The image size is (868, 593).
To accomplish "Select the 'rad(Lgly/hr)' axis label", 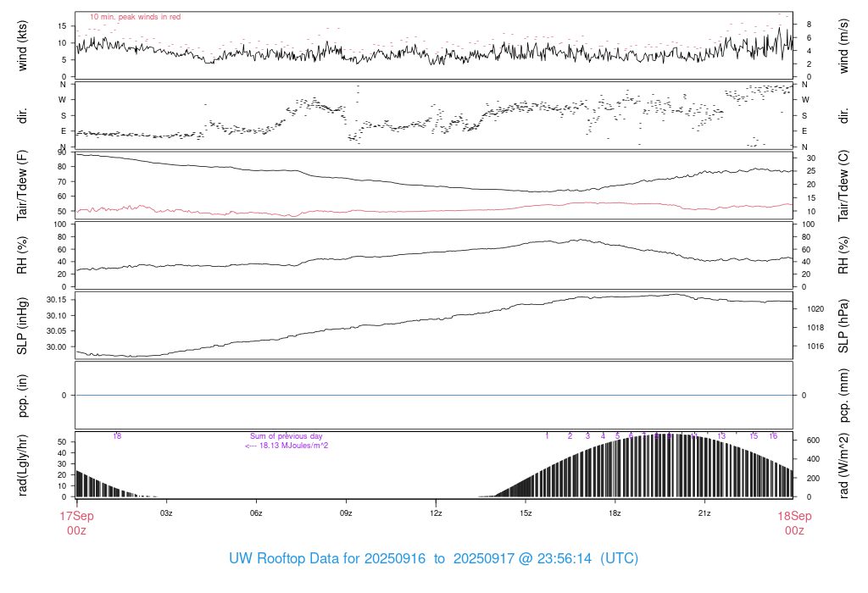I will click(x=22, y=465).
